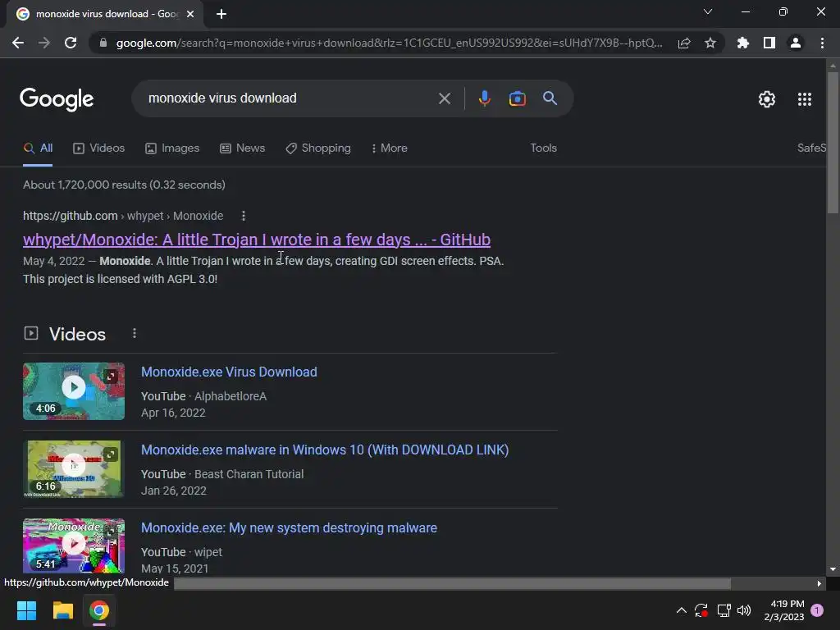Viewport: 840px width, 630px height.
Task: Open the Windows Start menu
Action: coord(26,610)
